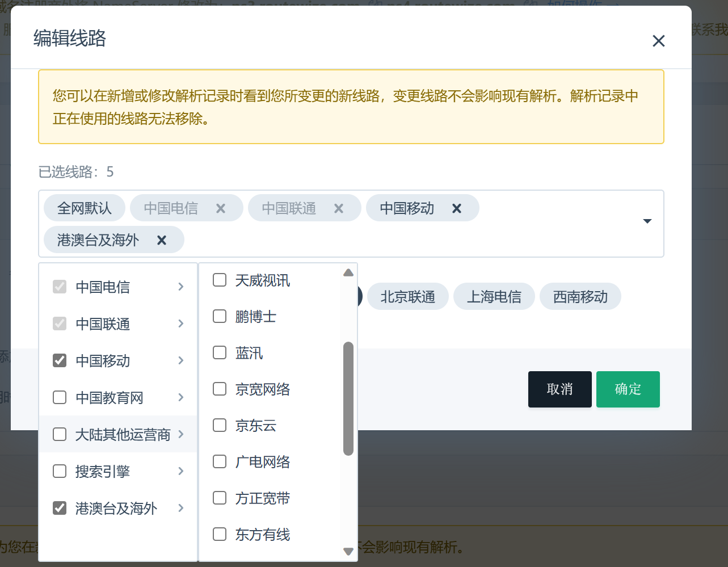Remove the 港澳台及海外 selected line tag
Image resolution: width=728 pixels, height=567 pixels.
[x=161, y=240]
